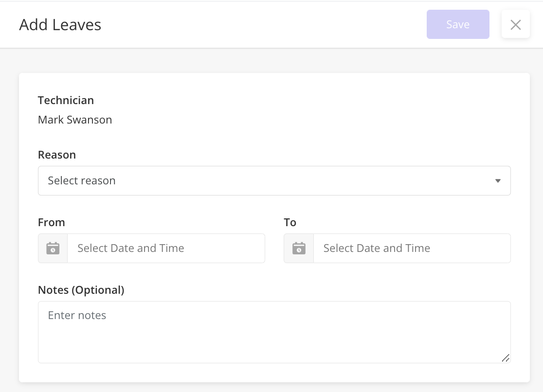This screenshot has width=543, height=392.
Task: Click the Enter notes placeholder text
Action: (77, 316)
